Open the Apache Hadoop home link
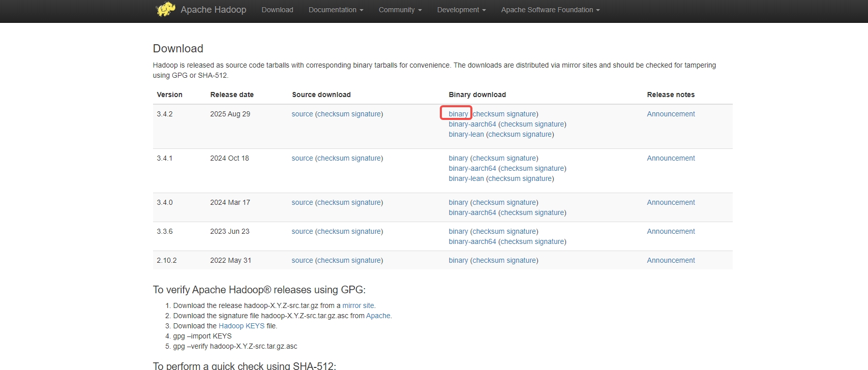The width and height of the screenshot is (868, 370). pyautogui.click(x=213, y=10)
